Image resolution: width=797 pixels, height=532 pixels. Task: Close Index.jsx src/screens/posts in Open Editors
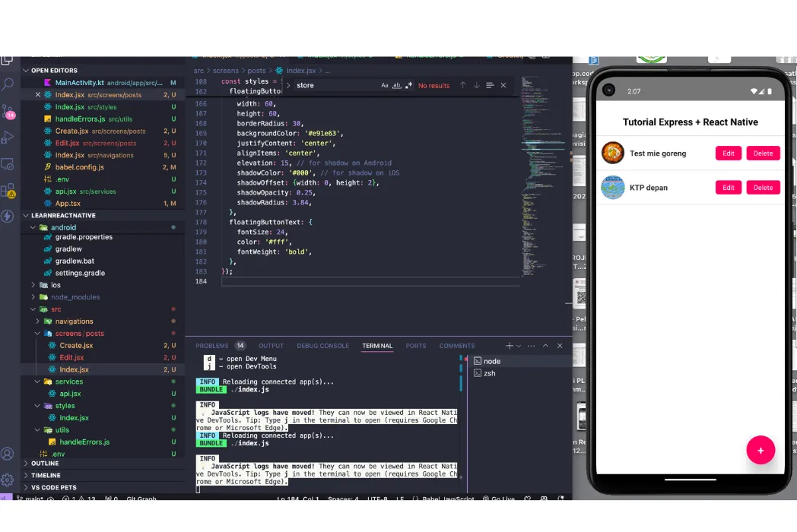pyautogui.click(x=37, y=94)
